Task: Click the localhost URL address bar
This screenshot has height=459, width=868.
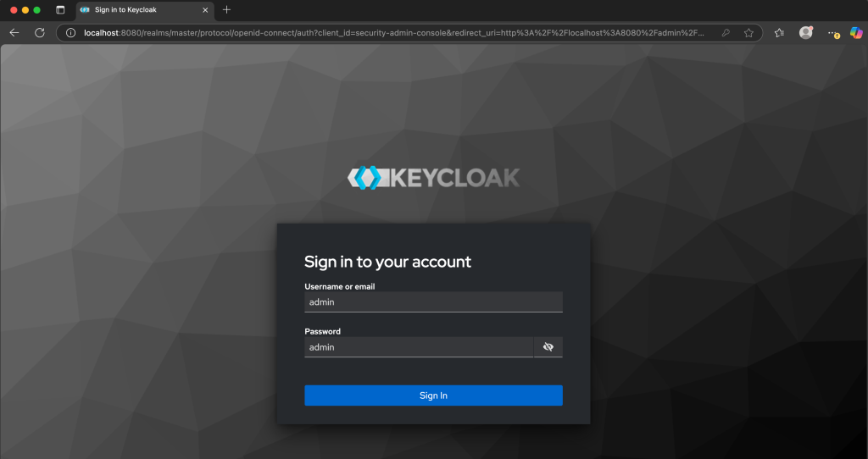Action: [x=390, y=33]
